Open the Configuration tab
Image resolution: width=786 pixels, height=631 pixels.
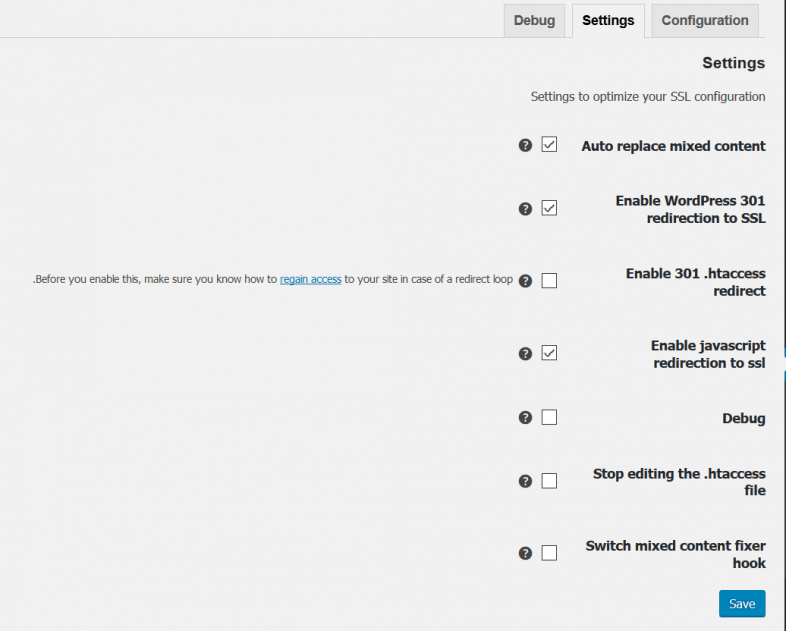[x=705, y=21]
